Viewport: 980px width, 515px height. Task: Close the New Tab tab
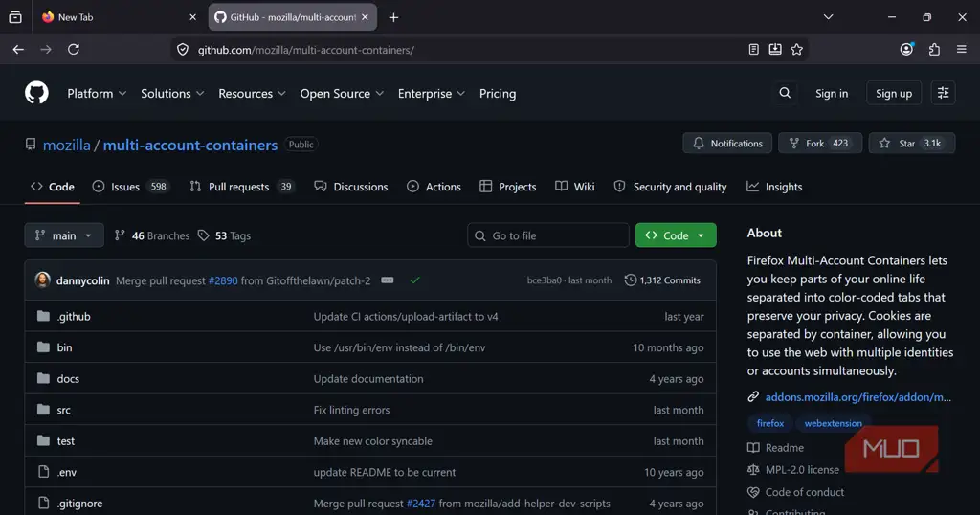192,17
